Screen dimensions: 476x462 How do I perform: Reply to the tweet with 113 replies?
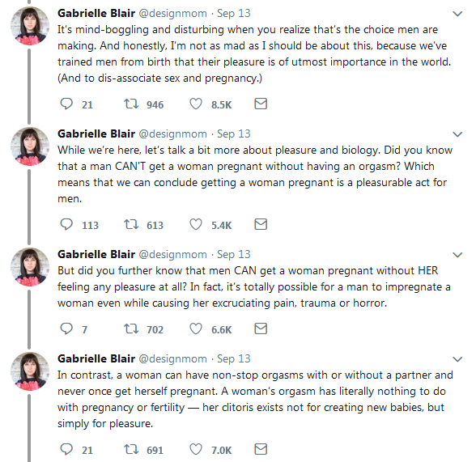click(66, 224)
